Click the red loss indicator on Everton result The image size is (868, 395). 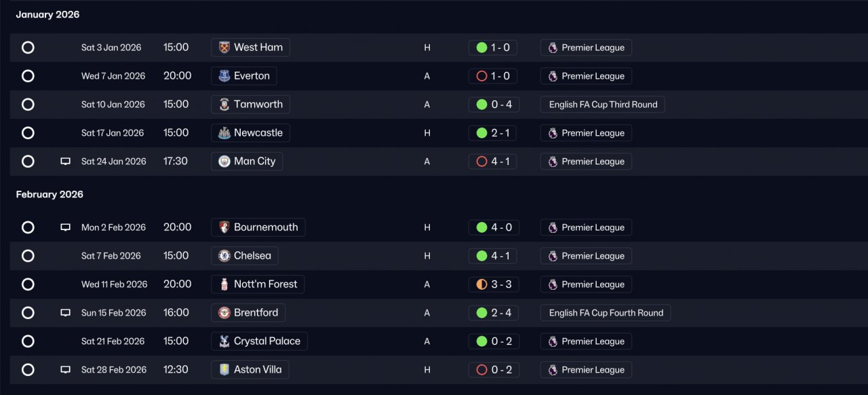(x=481, y=76)
